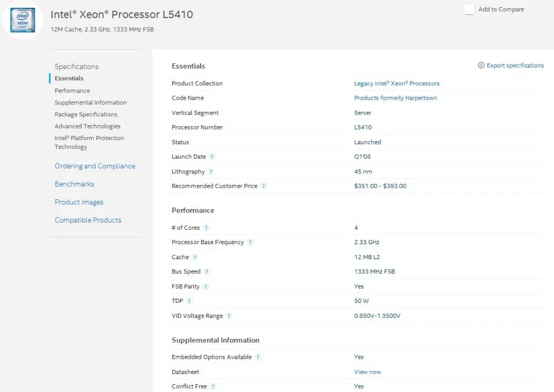Image resolution: width=554 pixels, height=392 pixels.
Task: Open the Compatible Products section
Action: pyautogui.click(x=88, y=220)
